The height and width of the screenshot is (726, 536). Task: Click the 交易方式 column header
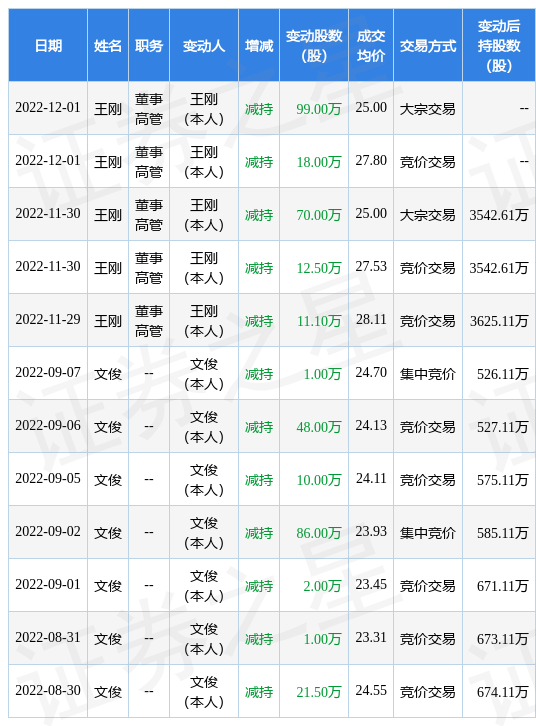pyautogui.click(x=428, y=46)
